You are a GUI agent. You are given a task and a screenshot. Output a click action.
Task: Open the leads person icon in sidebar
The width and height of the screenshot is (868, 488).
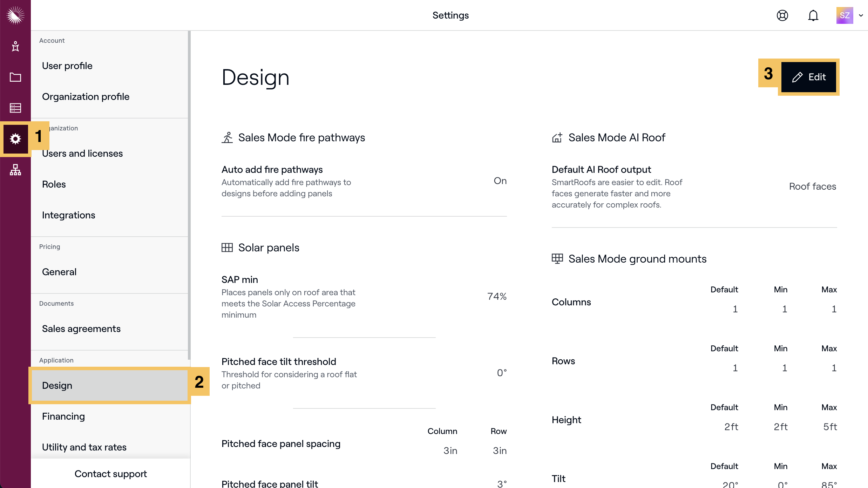(15, 46)
